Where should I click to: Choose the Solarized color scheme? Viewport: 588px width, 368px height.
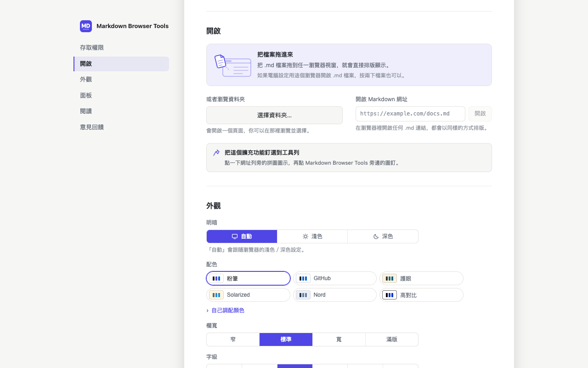tap(249, 295)
